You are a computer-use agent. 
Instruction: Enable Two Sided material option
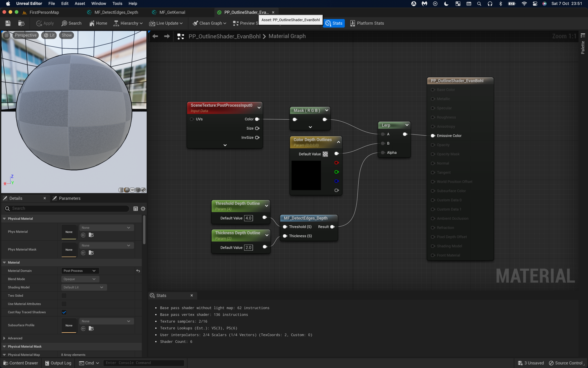[x=64, y=296]
